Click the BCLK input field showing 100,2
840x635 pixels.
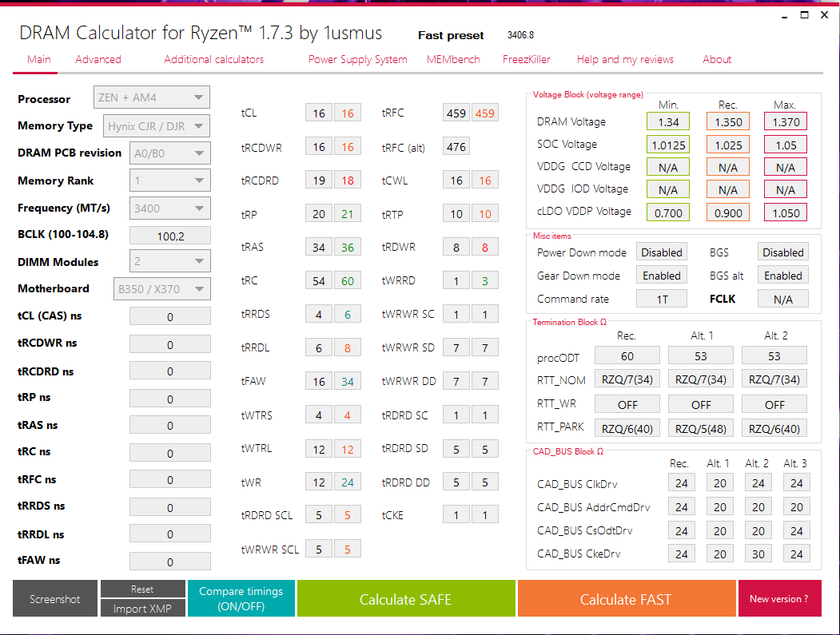(x=169, y=236)
